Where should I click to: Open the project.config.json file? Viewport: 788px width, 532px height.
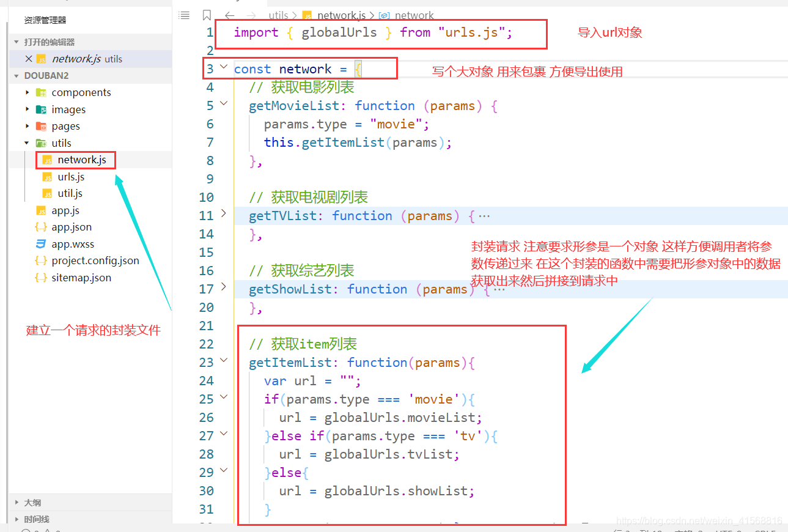pyautogui.click(x=95, y=260)
